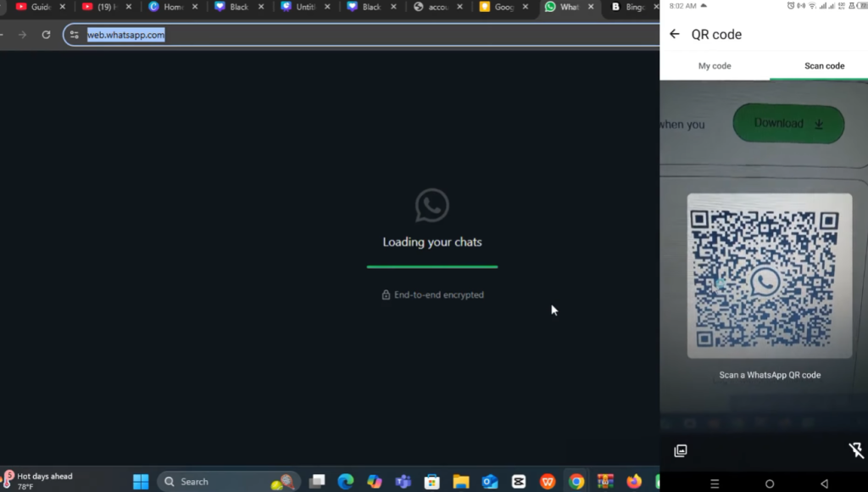Click the Loading your chats text
This screenshot has height=492, width=868.
[x=432, y=242]
